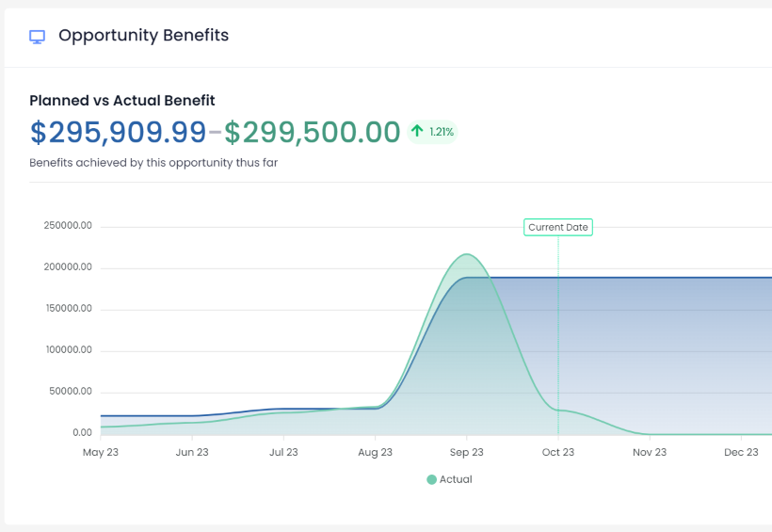Select the Aug 23 axis label
Image resolution: width=772 pixels, height=532 pixels.
(x=375, y=453)
